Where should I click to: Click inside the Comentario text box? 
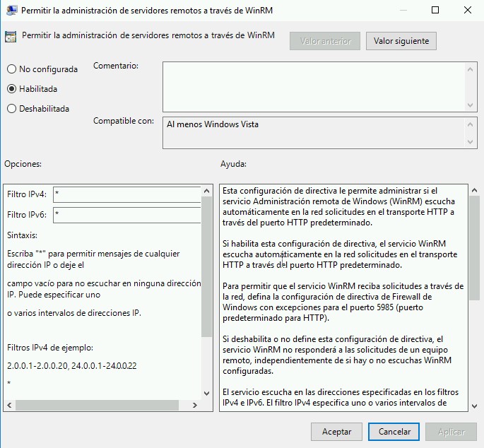[x=314, y=87]
